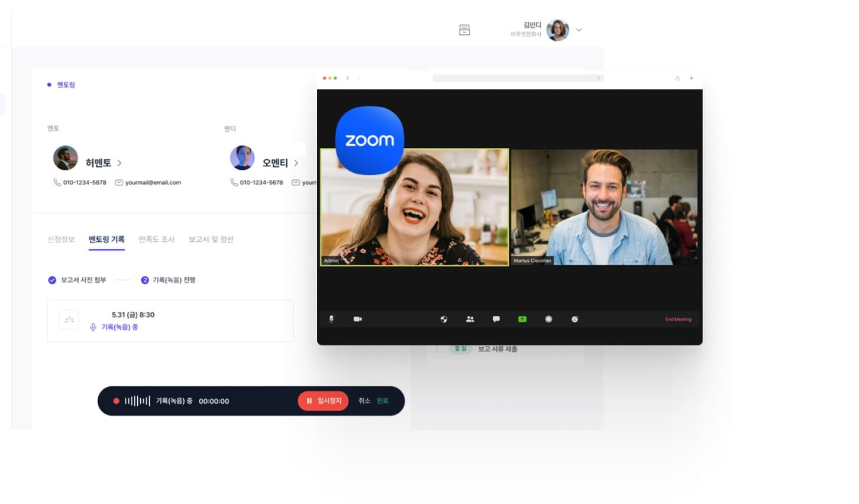This screenshot has width=859, height=504.
Task: Open the Zoom reactions icon
Action: click(x=574, y=319)
